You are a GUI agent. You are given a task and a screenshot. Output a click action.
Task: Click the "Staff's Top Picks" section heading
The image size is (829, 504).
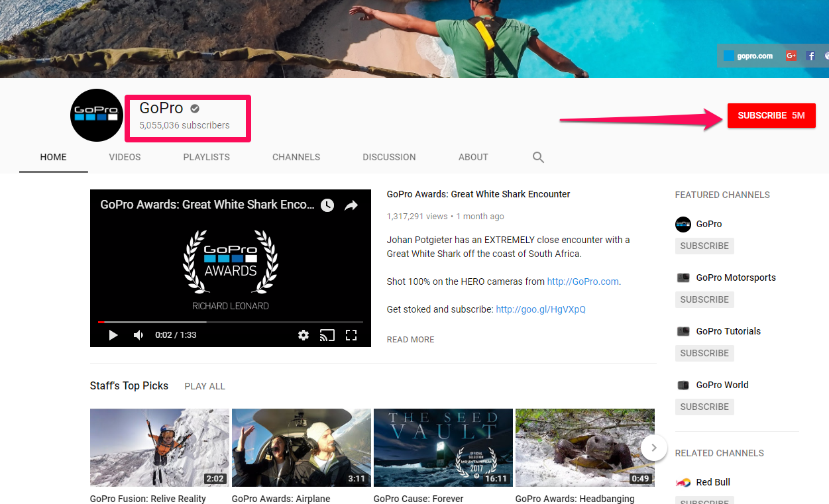[x=129, y=385]
